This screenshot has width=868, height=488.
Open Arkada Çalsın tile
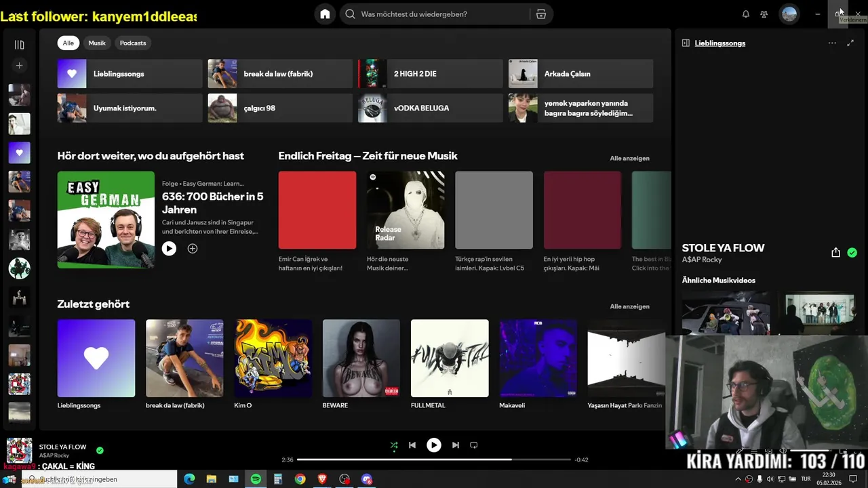581,74
